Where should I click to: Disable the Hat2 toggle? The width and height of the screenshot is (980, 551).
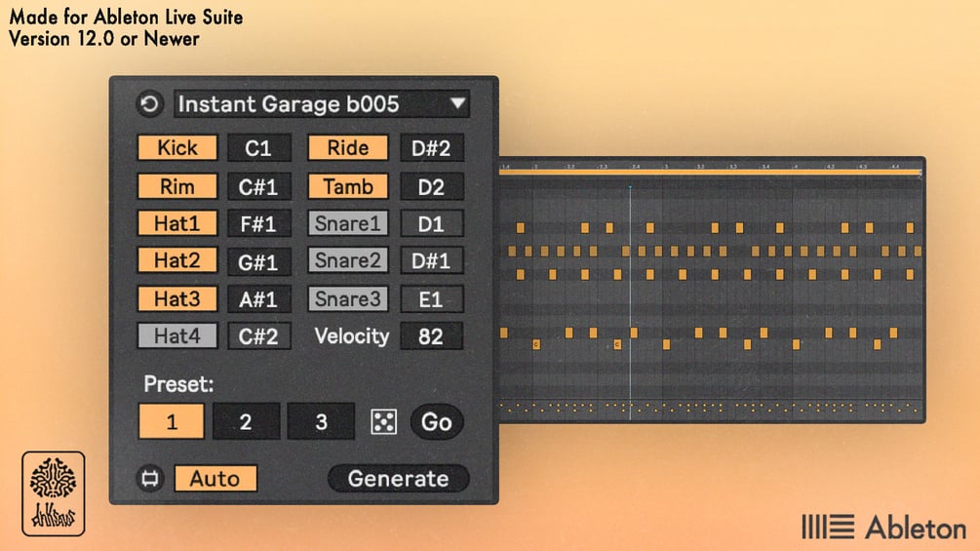pyautogui.click(x=177, y=260)
